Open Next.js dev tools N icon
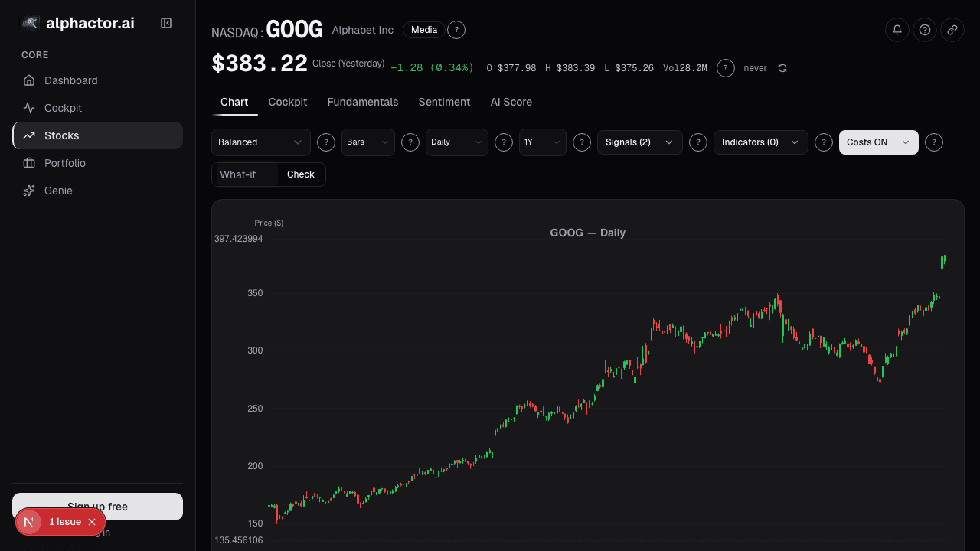Screen dimensions: 980x551 click(x=29, y=522)
